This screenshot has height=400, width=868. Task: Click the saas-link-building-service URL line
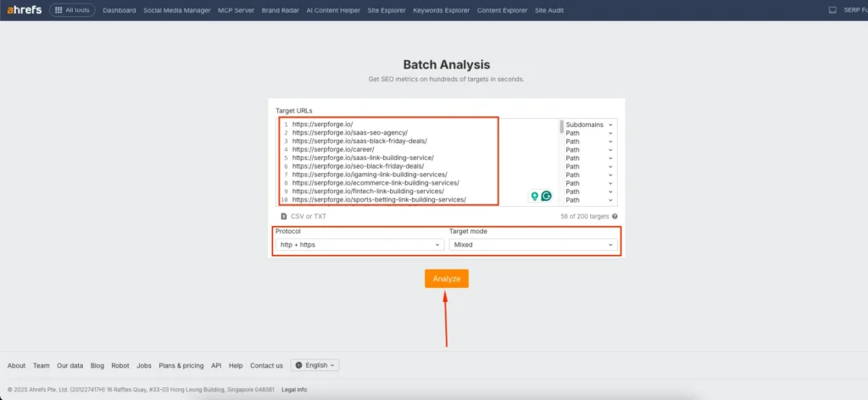coord(363,158)
